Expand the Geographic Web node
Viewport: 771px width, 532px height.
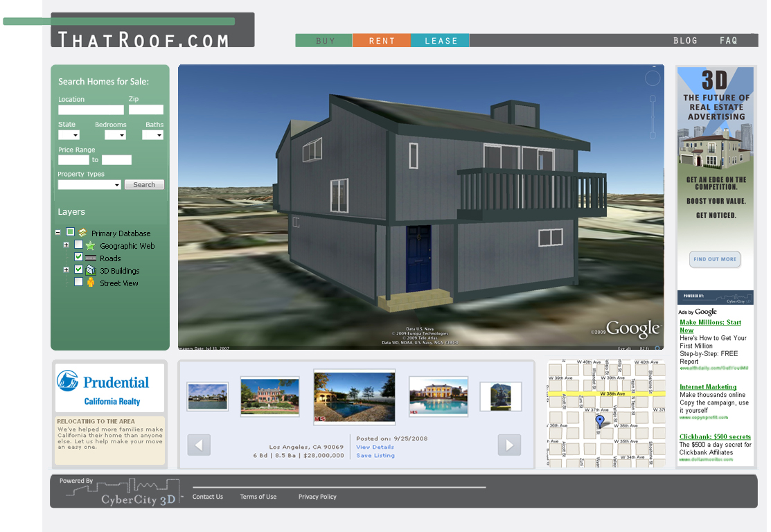66,245
